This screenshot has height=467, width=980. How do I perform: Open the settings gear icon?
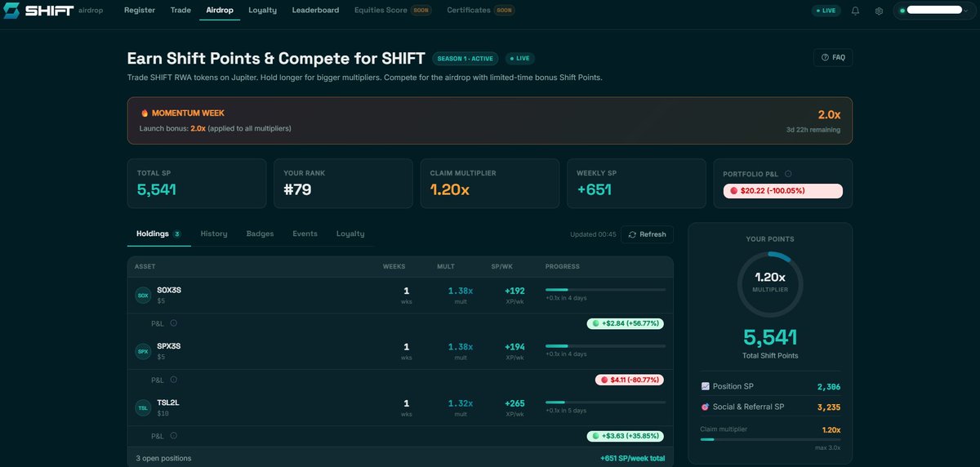coord(879,11)
